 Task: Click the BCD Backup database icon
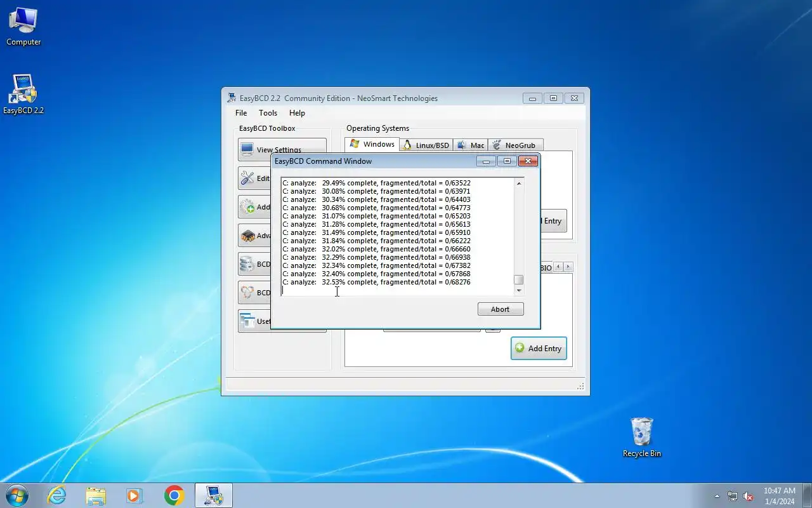coord(247,264)
